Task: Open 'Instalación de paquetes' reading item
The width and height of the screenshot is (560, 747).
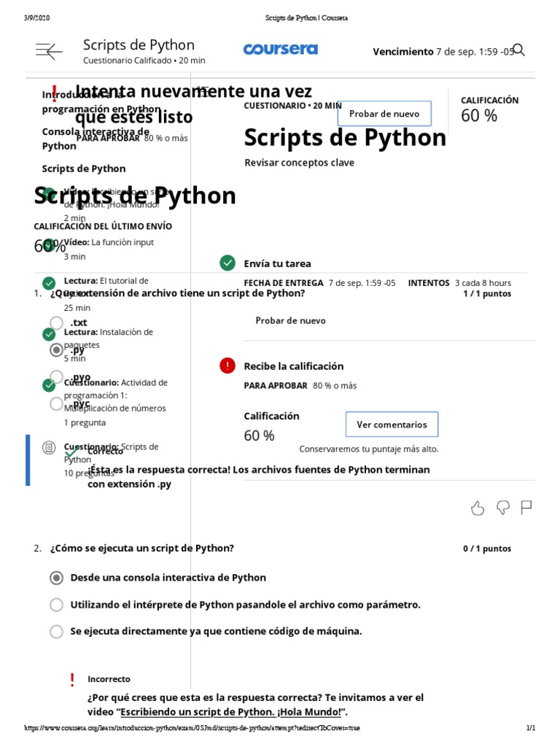Action: (x=126, y=332)
